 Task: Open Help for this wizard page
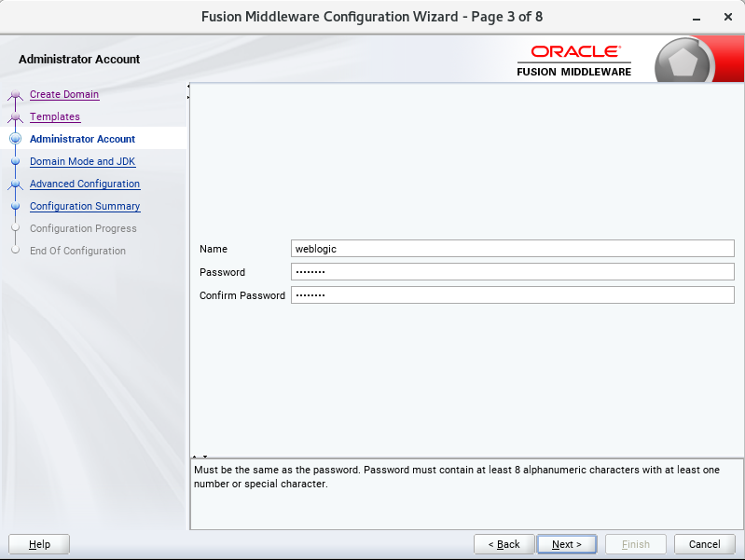40,544
